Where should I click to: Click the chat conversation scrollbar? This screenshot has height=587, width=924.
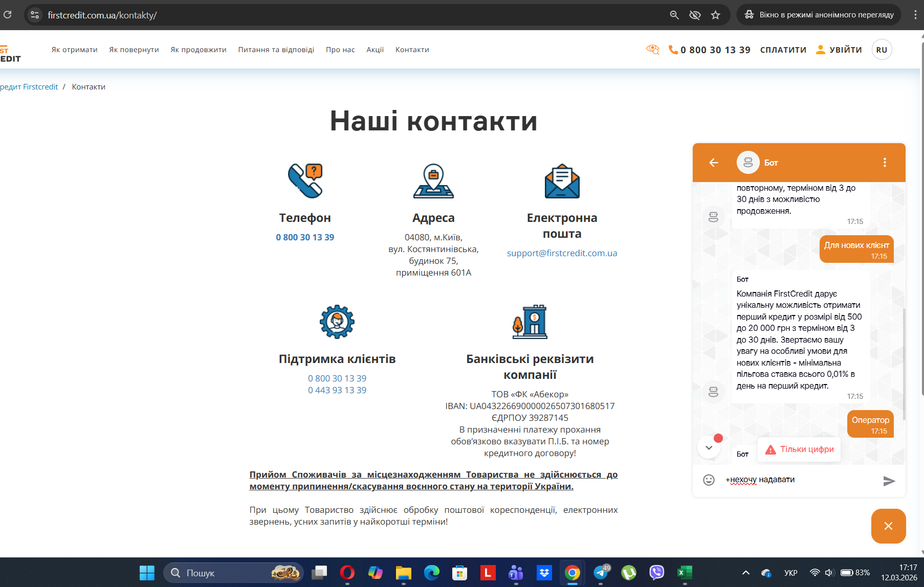coord(904,364)
